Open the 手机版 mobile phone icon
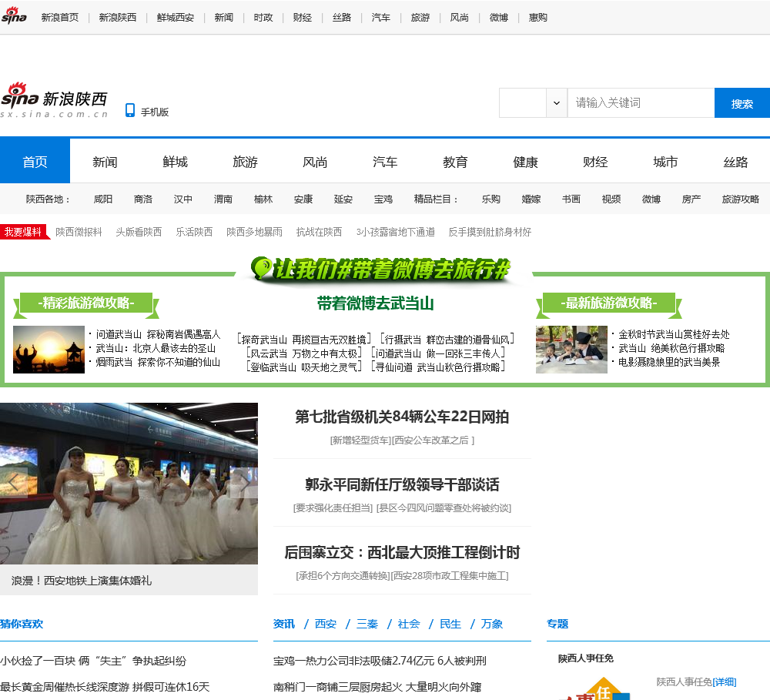The width and height of the screenshot is (770, 700). 129,110
